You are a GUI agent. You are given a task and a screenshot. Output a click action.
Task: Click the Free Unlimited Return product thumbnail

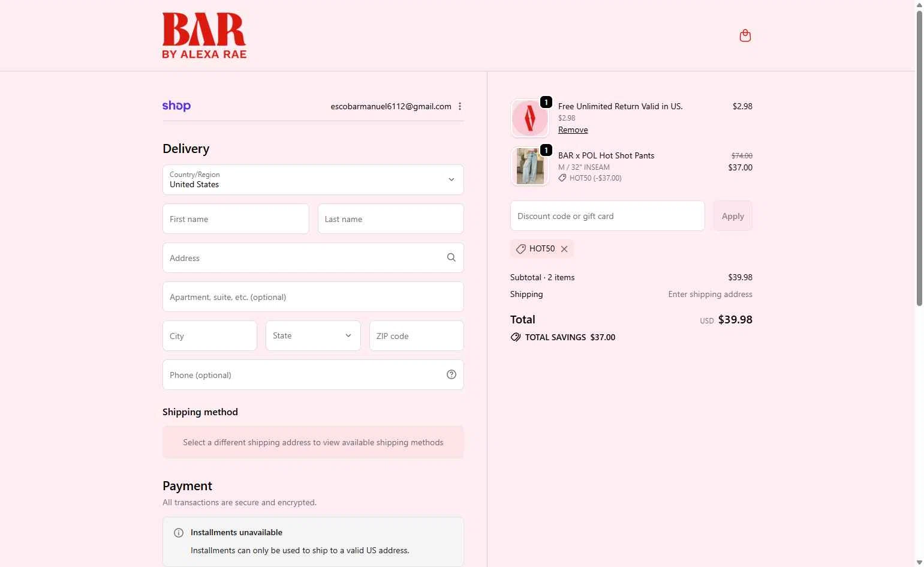click(530, 118)
